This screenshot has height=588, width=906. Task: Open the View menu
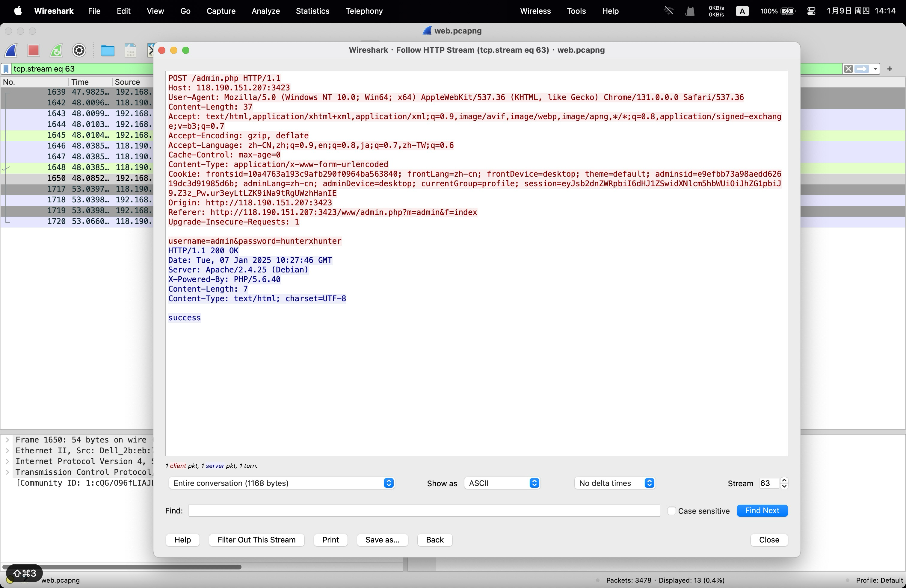[x=155, y=11]
